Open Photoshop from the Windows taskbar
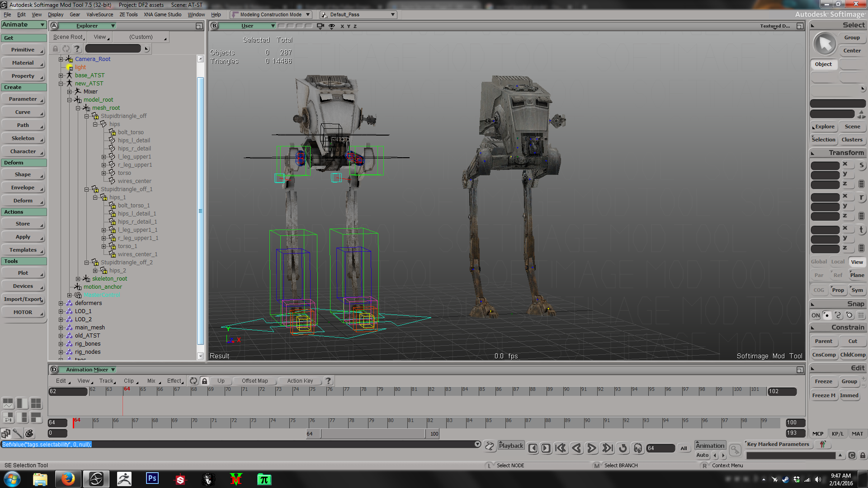Image resolution: width=868 pixels, height=488 pixels. tap(152, 479)
